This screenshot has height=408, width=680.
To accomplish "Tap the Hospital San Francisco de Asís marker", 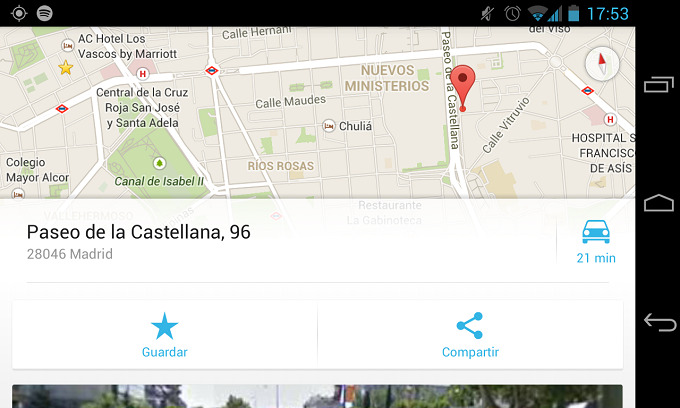I will pyautogui.click(x=610, y=119).
